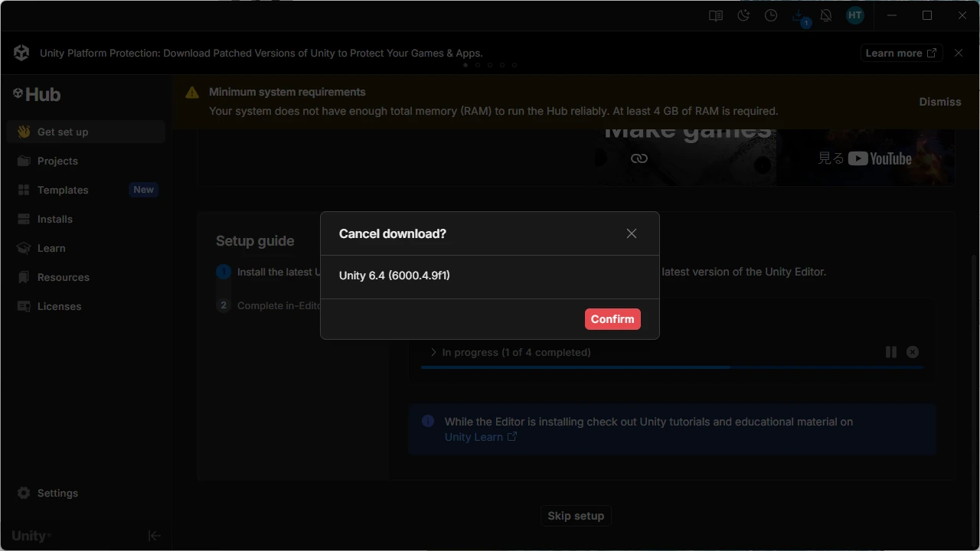Select the first banner carousel dot
Image resolution: width=980 pixels, height=551 pixels.
[465, 65]
